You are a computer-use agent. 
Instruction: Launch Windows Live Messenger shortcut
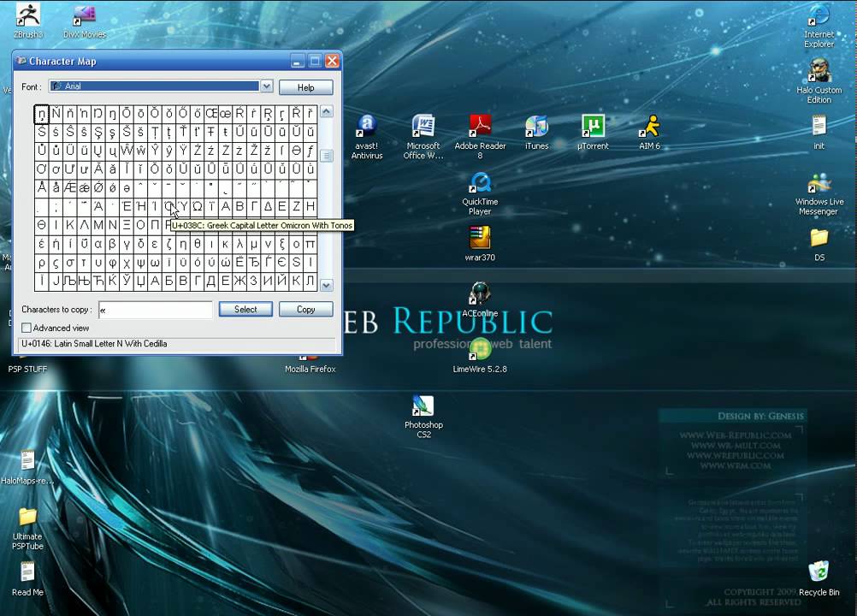pos(819,193)
